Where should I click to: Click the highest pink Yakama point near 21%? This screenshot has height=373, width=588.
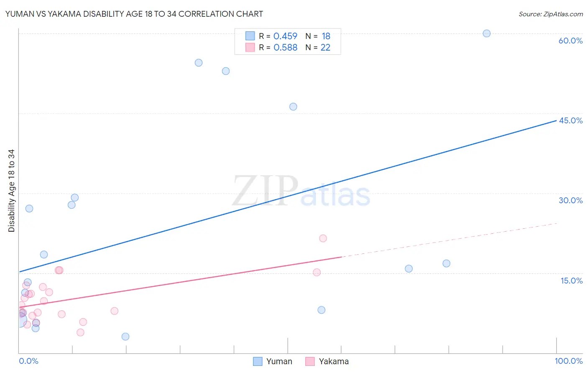(323, 238)
